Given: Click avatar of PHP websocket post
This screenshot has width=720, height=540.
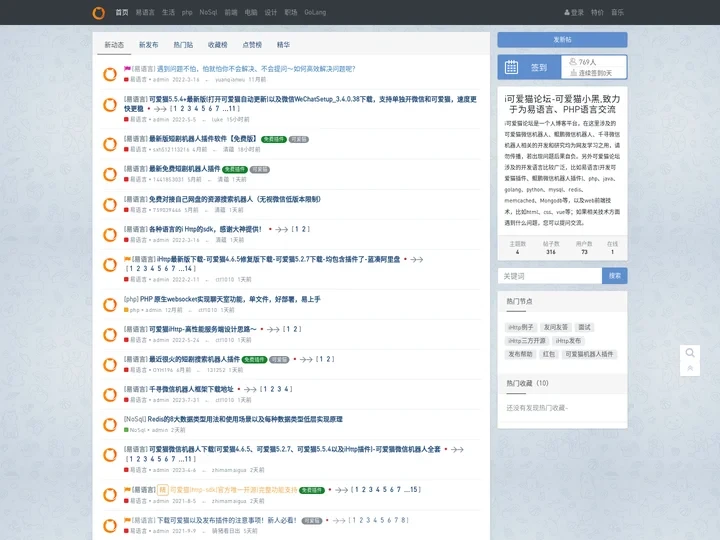Looking at the screenshot, I should [110, 304].
